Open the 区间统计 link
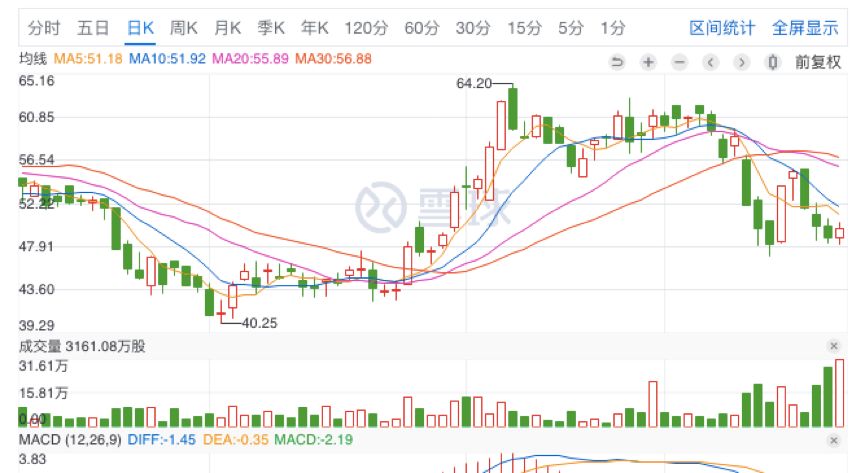The height and width of the screenshot is (473, 865). (722, 28)
